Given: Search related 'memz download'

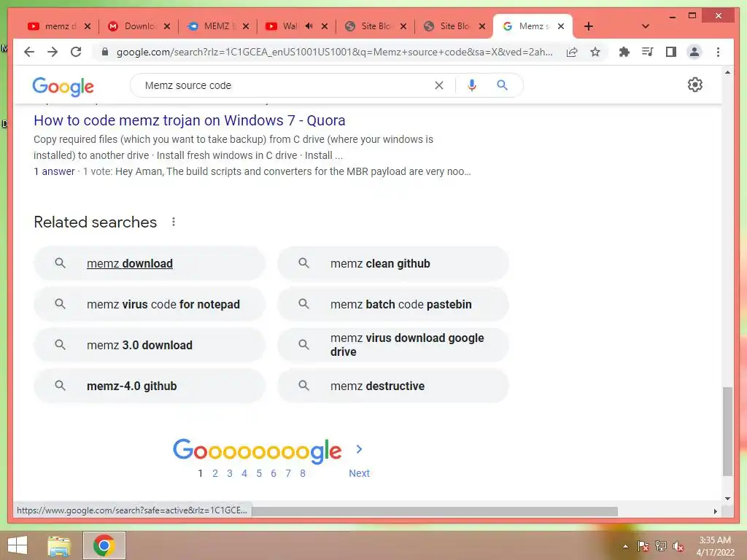Looking at the screenshot, I should coord(149,263).
